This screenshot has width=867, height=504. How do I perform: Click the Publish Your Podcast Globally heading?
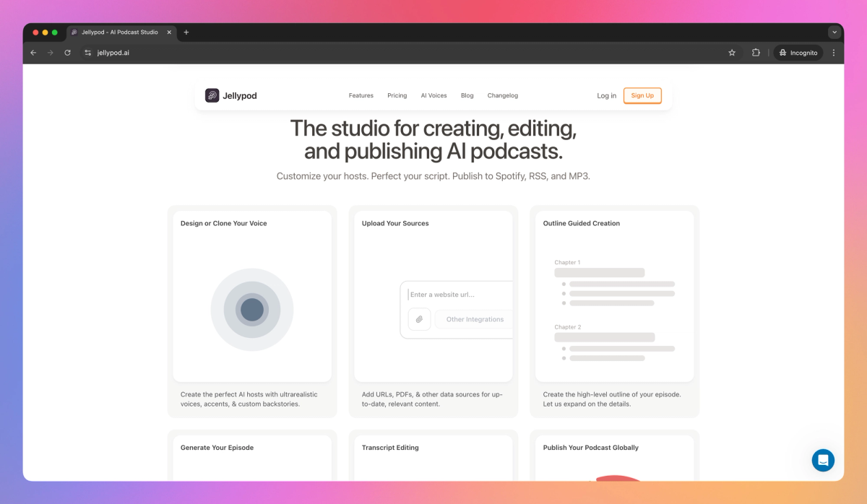tap(591, 448)
